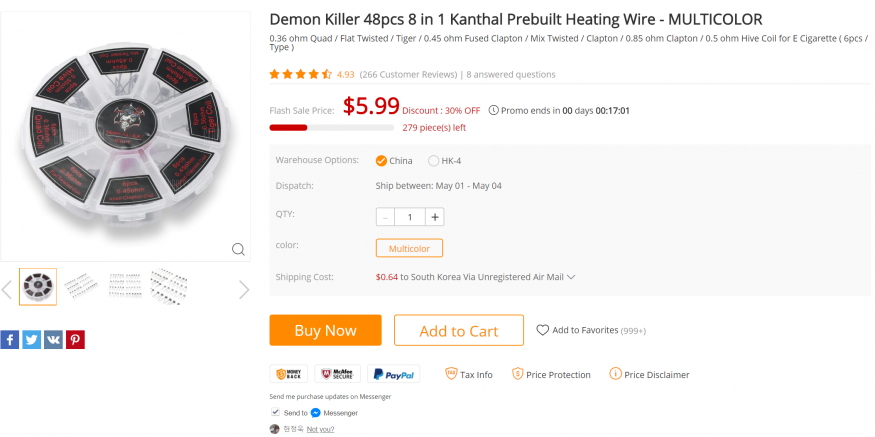Click the Price Protection shield icon

(517, 374)
